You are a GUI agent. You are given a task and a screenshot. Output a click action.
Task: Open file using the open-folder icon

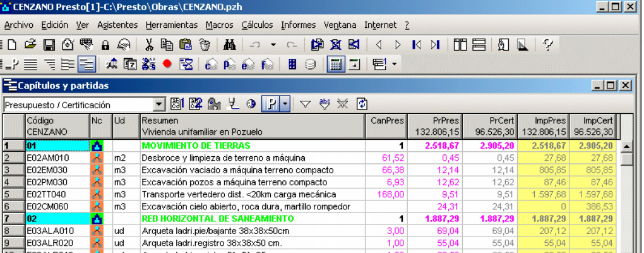(30, 44)
